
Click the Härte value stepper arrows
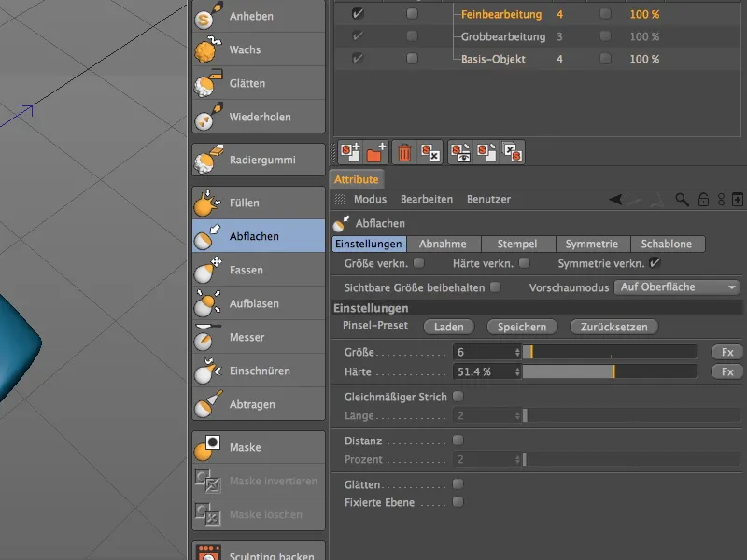517,371
